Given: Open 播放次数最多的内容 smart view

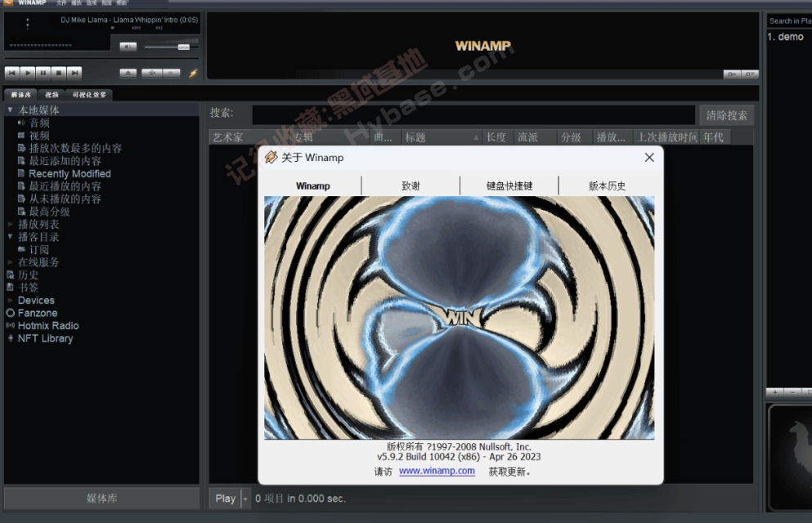Looking at the screenshot, I should tap(75, 149).
